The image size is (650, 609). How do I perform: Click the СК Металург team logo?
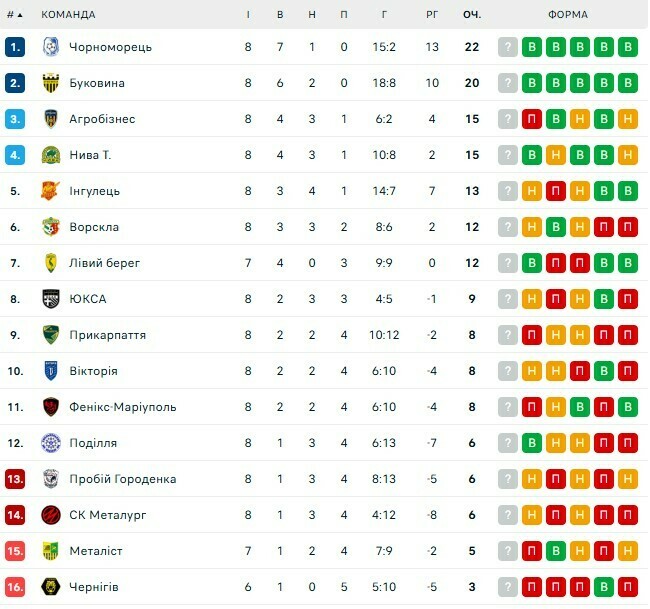[51, 515]
